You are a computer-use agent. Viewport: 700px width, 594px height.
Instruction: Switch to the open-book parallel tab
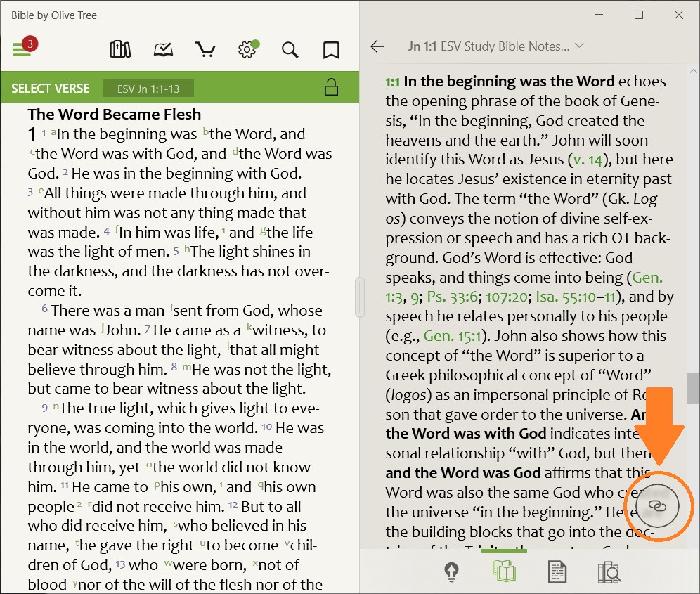point(504,572)
